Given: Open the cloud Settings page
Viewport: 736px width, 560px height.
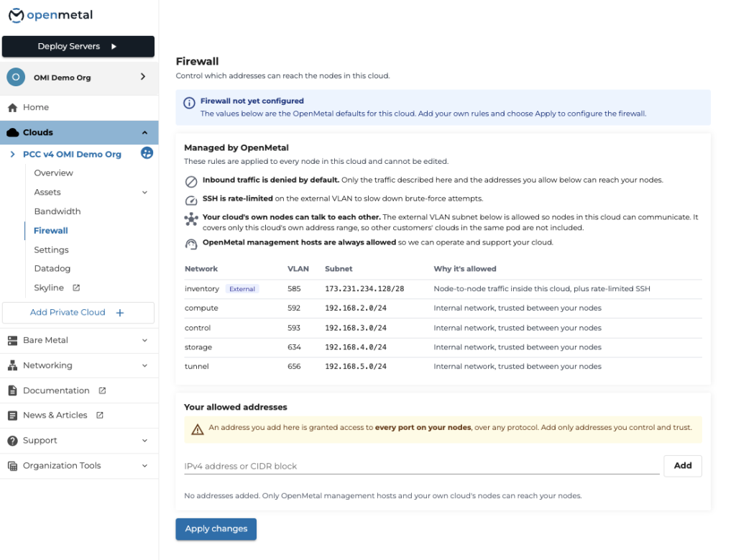Looking at the screenshot, I should click(51, 249).
